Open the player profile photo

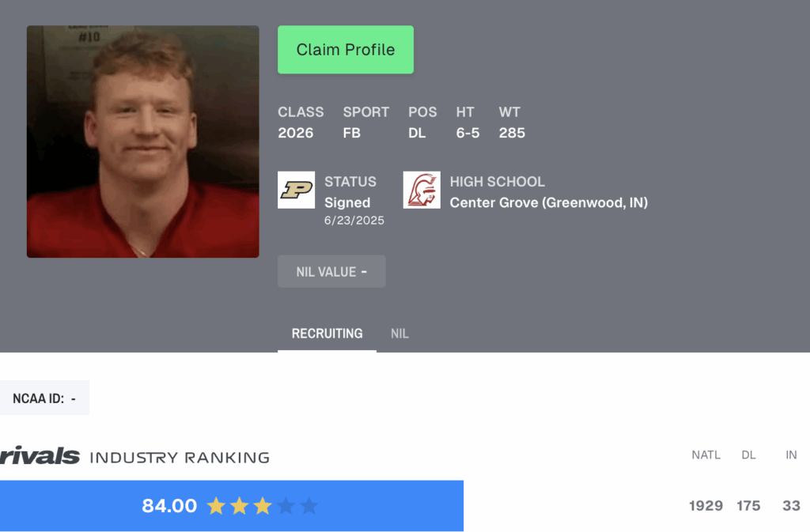click(143, 142)
